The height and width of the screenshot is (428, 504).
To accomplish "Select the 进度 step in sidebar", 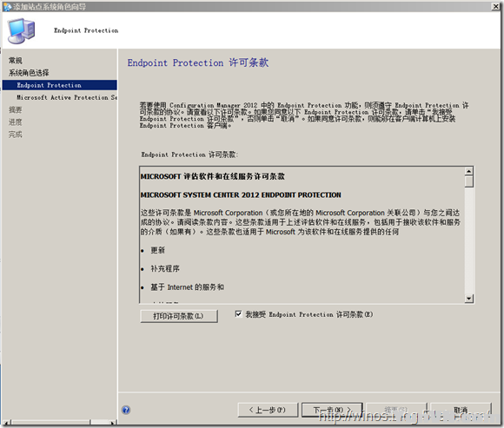I will 16,122.
